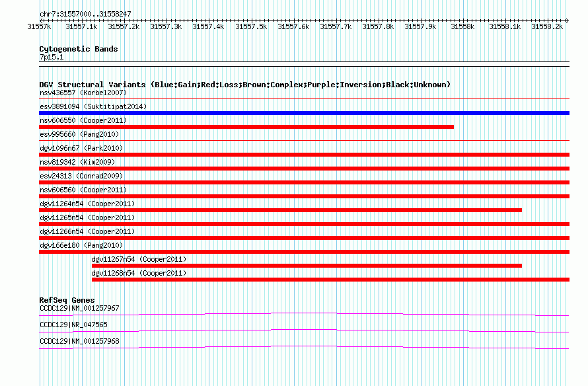Click the RefSeq Genes track title
The height and width of the screenshot is (386, 588).
click(x=67, y=300)
